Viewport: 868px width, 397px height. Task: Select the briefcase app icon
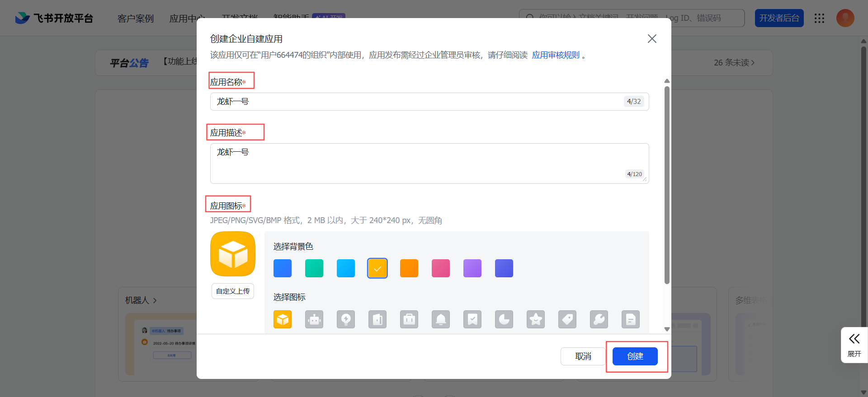tap(409, 319)
